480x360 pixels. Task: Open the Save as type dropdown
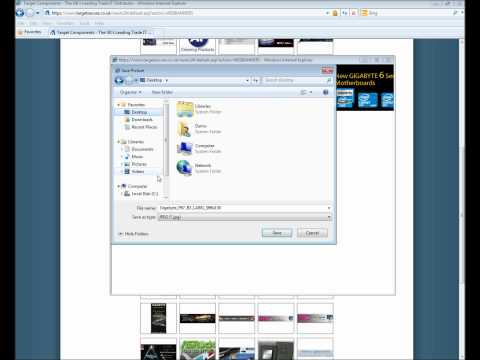pyautogui.click(x=245, y=217)
